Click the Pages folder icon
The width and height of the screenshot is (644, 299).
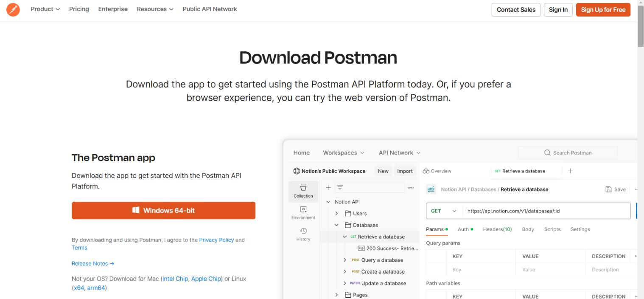coord(348,295)
